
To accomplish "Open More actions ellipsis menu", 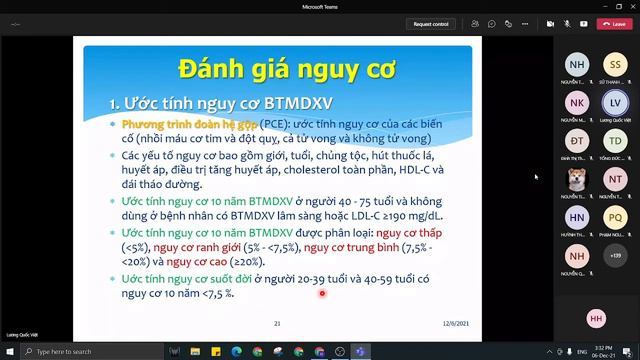I will (x=525, y=24).
